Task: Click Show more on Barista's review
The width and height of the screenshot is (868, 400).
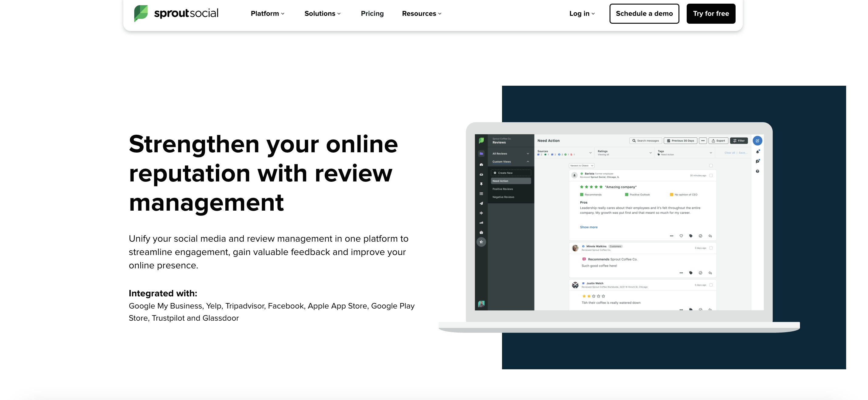Action: click(588, 227)
